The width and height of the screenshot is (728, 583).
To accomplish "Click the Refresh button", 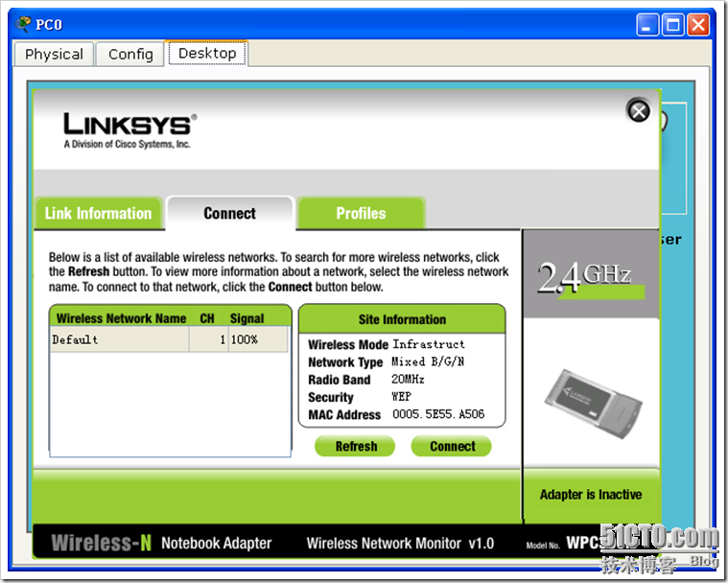I will point(356,446).
